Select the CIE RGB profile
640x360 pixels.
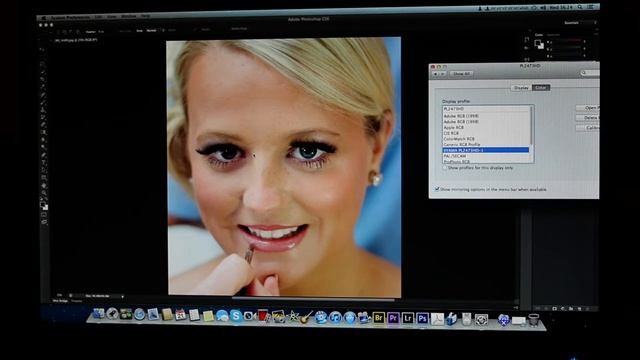pyautogui.click(x=486, y=133)
